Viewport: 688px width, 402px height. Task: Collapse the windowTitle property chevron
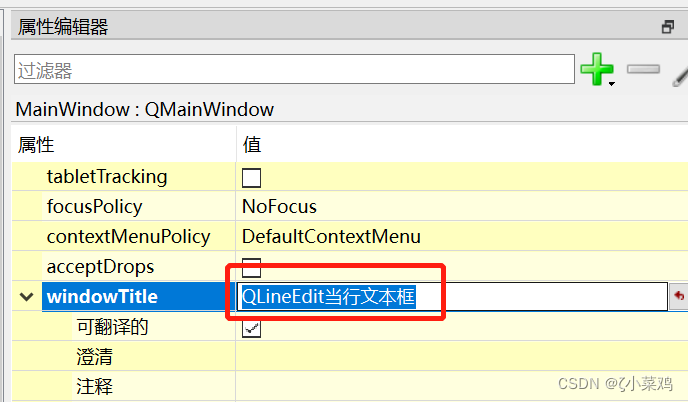(27, 297)
